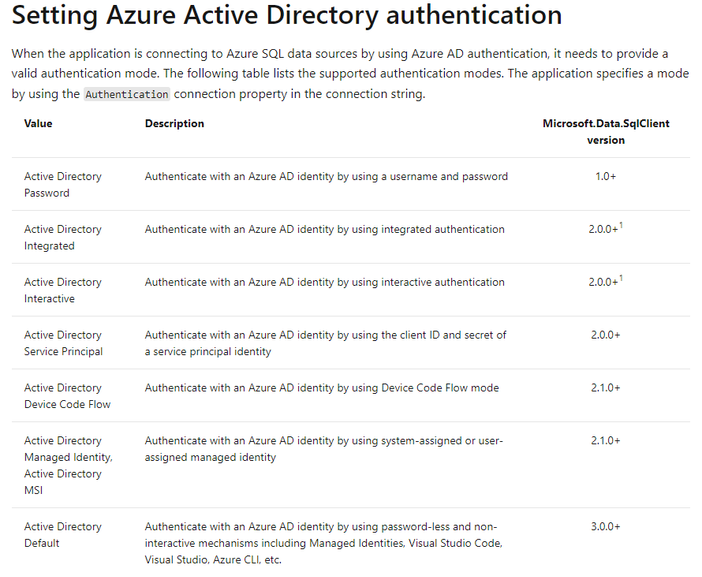The height and width of the screenshot is (577, 702).
Task: Click the 'Active Directory Service Principal' value cell
Action: point(63,343)
